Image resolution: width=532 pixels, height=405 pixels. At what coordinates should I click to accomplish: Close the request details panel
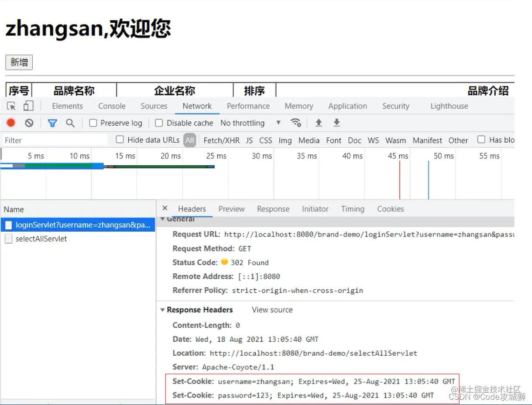click(165, 208)
